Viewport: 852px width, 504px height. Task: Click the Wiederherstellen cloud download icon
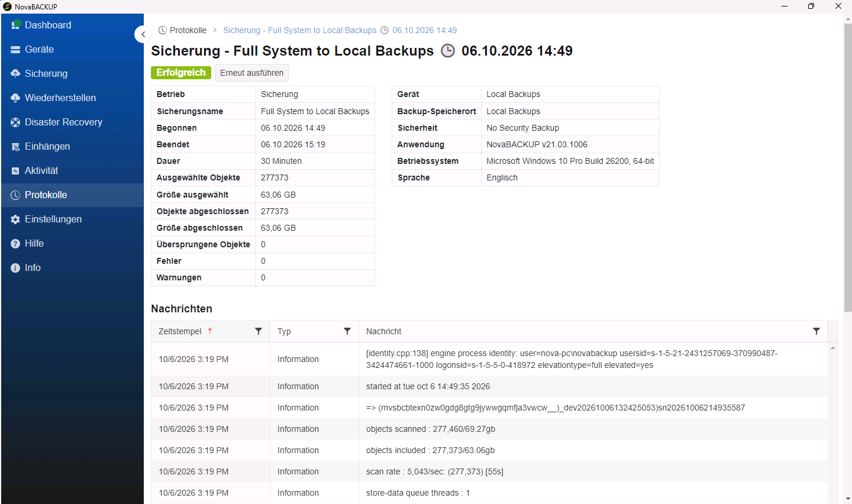click(15, 98)
